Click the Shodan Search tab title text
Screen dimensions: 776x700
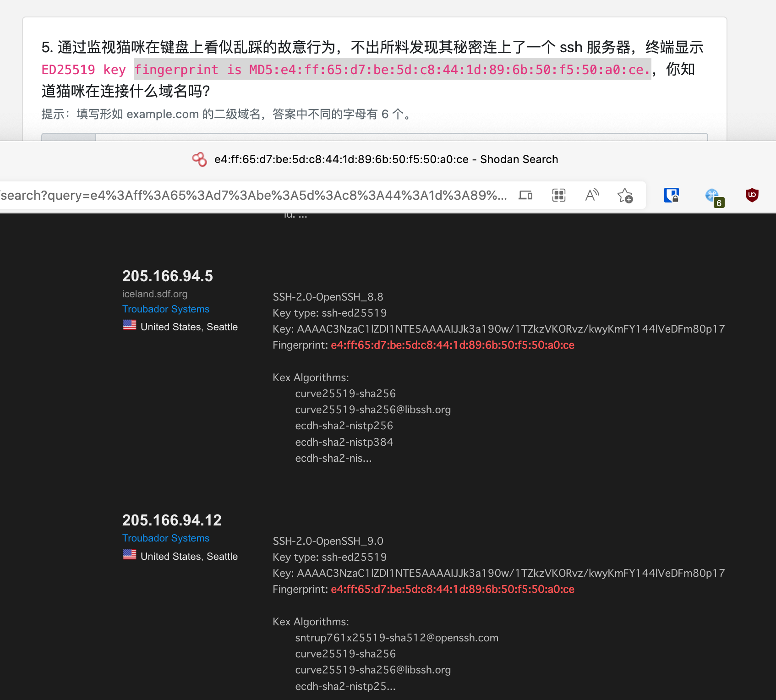[386, 159]
